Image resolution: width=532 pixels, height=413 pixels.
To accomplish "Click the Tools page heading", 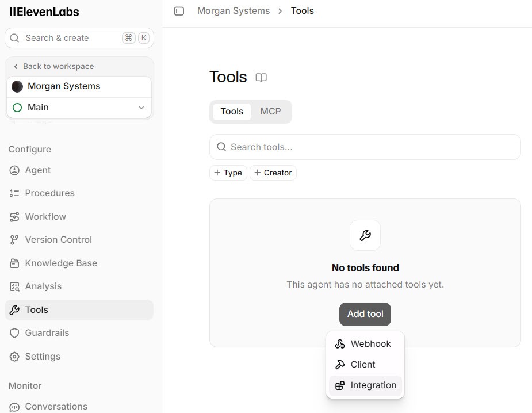I will tap(228, 77).
